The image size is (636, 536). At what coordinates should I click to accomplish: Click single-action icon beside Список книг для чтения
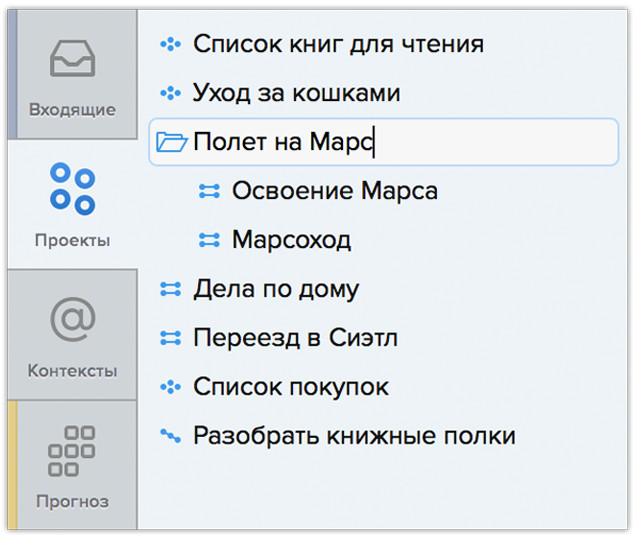point(170,44)
